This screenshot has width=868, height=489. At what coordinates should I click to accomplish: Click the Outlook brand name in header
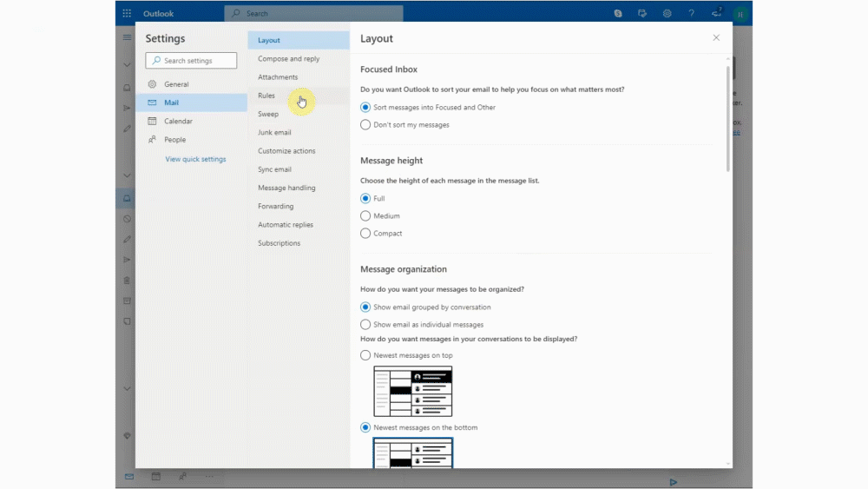coord(158,13)
